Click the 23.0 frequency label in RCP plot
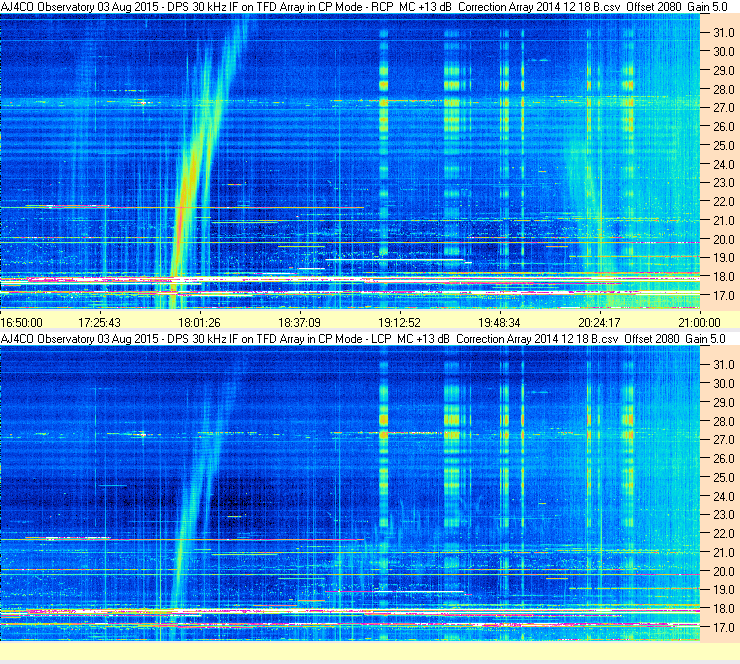The width and height of the screenshot is (740, 664). [723, 183]
